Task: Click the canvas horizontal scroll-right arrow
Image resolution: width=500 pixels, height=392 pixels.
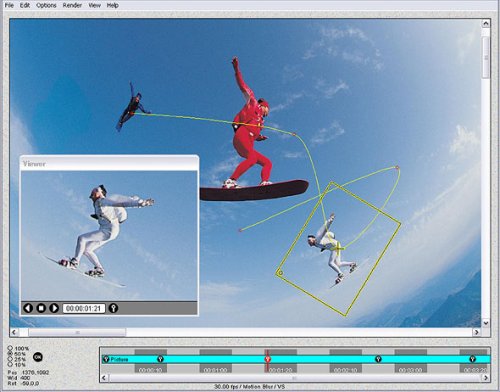Action: tap(477, 332)
